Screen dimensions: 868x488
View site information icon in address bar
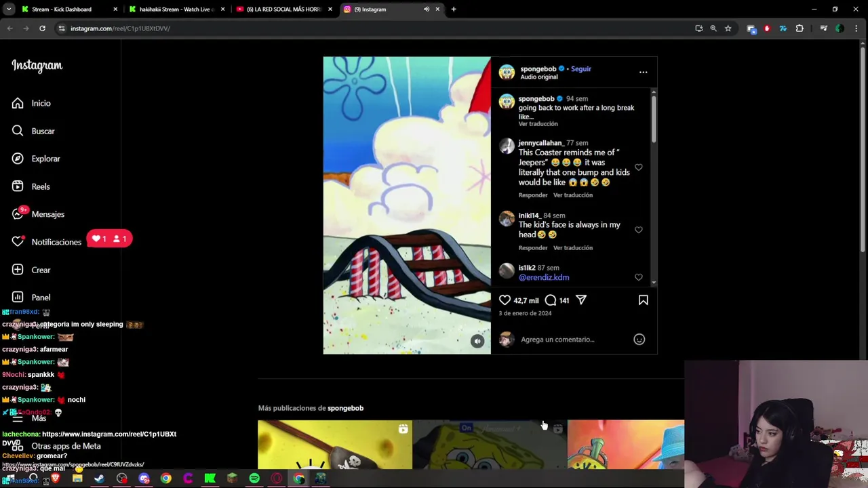(62, 28)
